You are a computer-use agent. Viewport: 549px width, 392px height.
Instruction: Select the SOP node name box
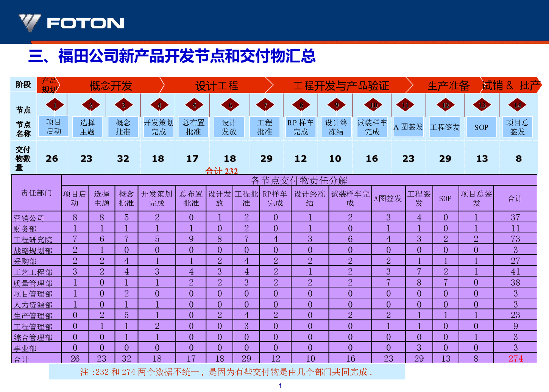click(481, 127)
